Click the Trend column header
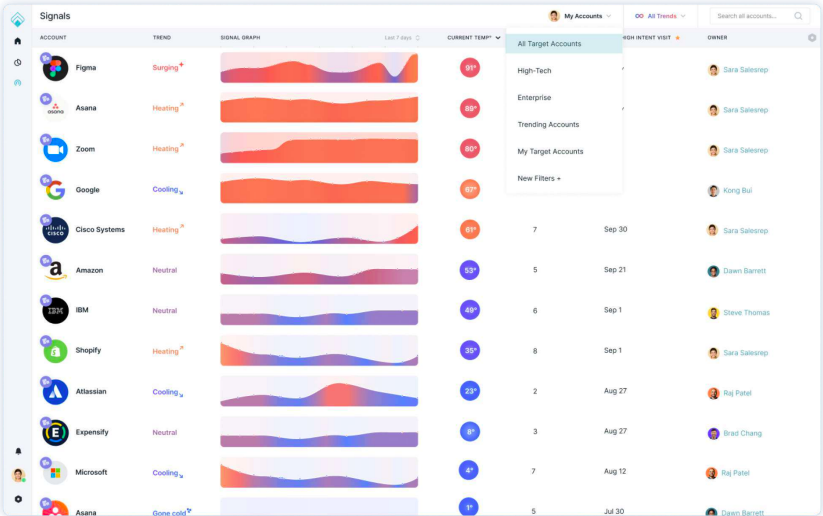This screenshot has height=516, width=823. tap(162, 38)
